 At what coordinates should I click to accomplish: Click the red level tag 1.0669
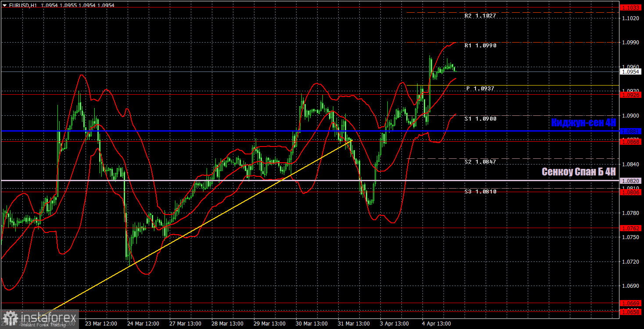631,303
